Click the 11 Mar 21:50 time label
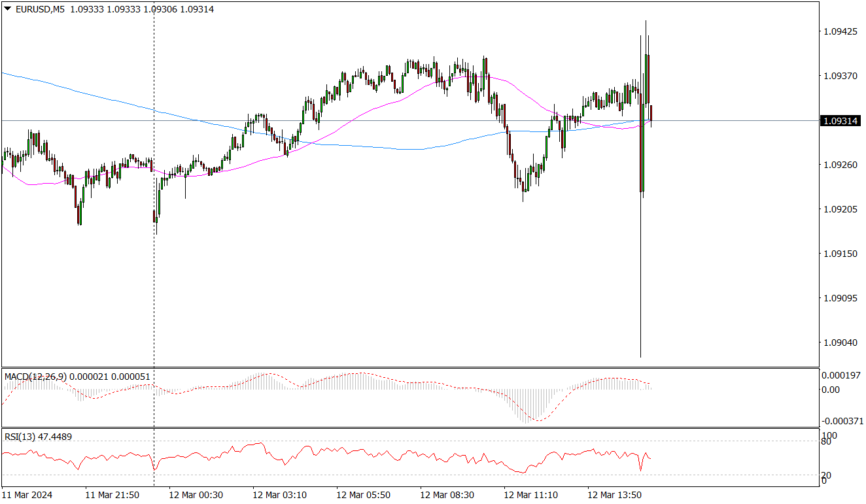866x504 pixels. (112, 495)
